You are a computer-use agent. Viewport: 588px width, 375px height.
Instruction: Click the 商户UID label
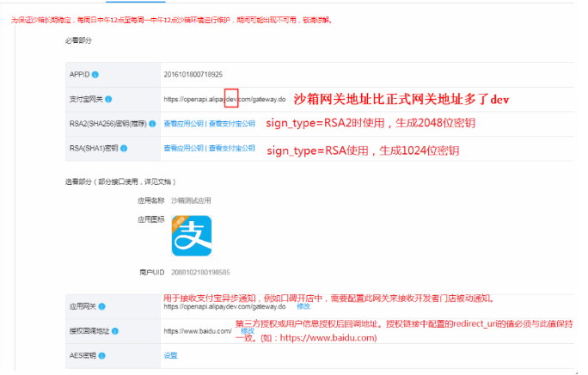pyautogui.click(x=152, y=272)
